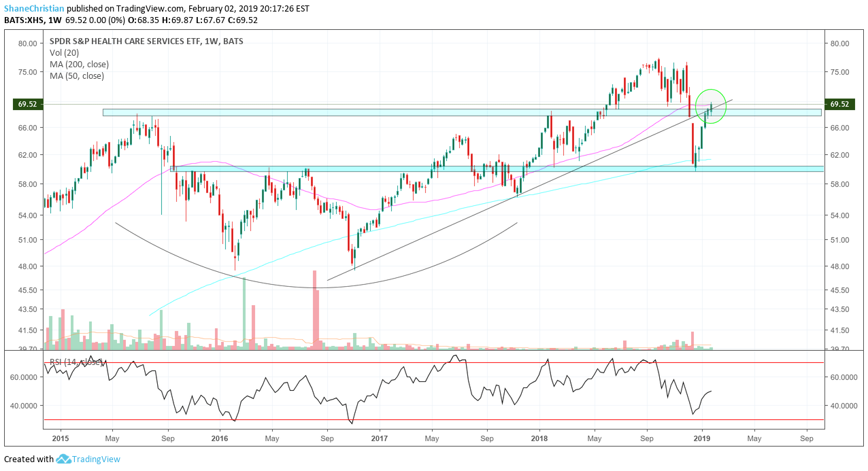The image size is (868, 471).
Task: Click the tallest green volume bar
Action: (x=244, y=313)
